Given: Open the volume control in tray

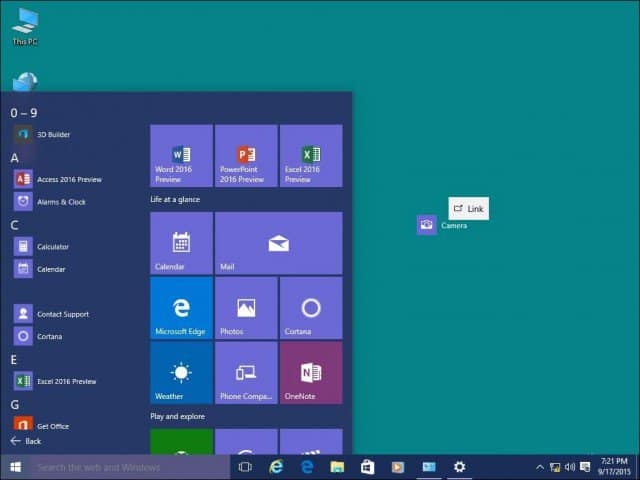Looking at the screenshot, I should 570,467.
